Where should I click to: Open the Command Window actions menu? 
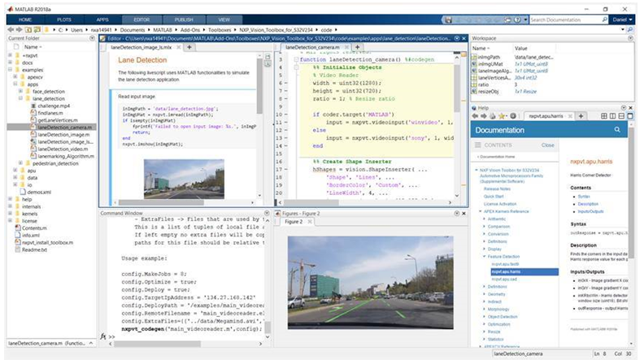pyautogui.click(x=267, y=213)
